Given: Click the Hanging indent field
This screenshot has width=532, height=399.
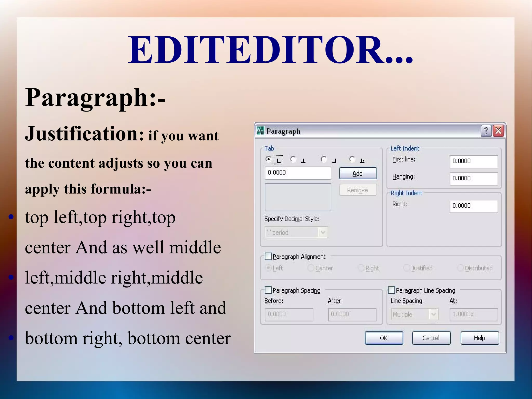Looking at the screenshot, I should 474,179.
